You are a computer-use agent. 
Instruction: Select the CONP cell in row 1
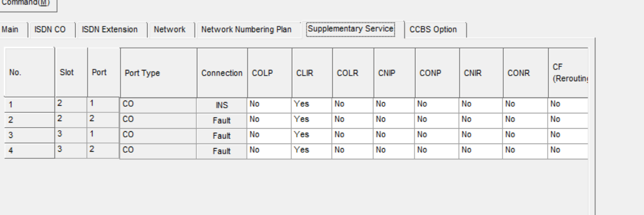pyautogui.click(x=437, y=104)
